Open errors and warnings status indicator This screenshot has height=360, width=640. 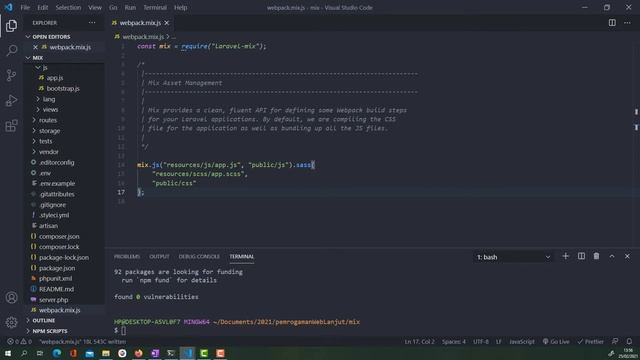(19, 342)
